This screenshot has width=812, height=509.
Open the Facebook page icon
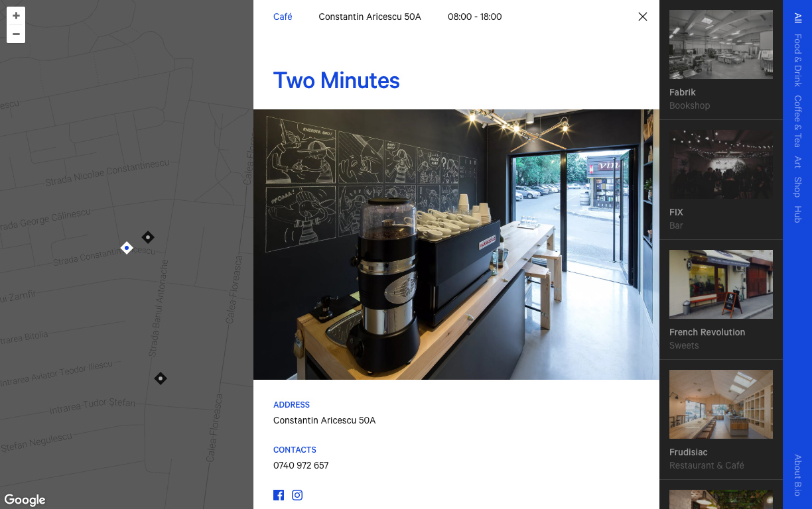[279, 495]
